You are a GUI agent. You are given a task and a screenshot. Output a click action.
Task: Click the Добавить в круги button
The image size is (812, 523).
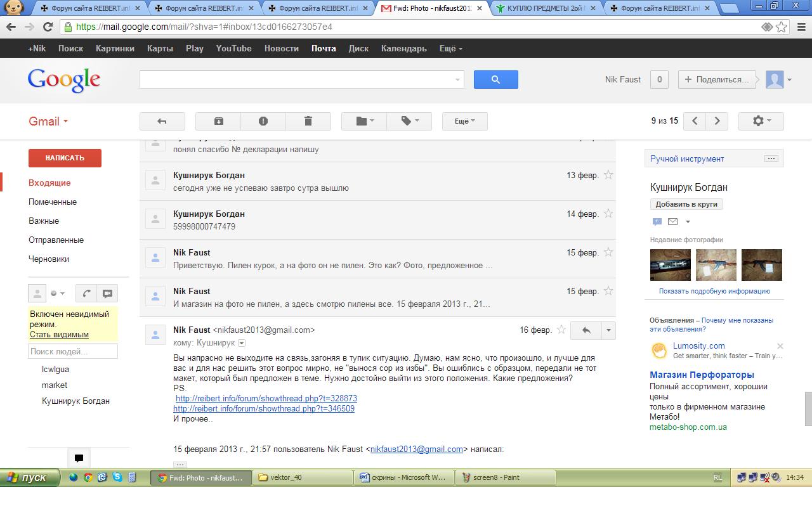point(686,204)
